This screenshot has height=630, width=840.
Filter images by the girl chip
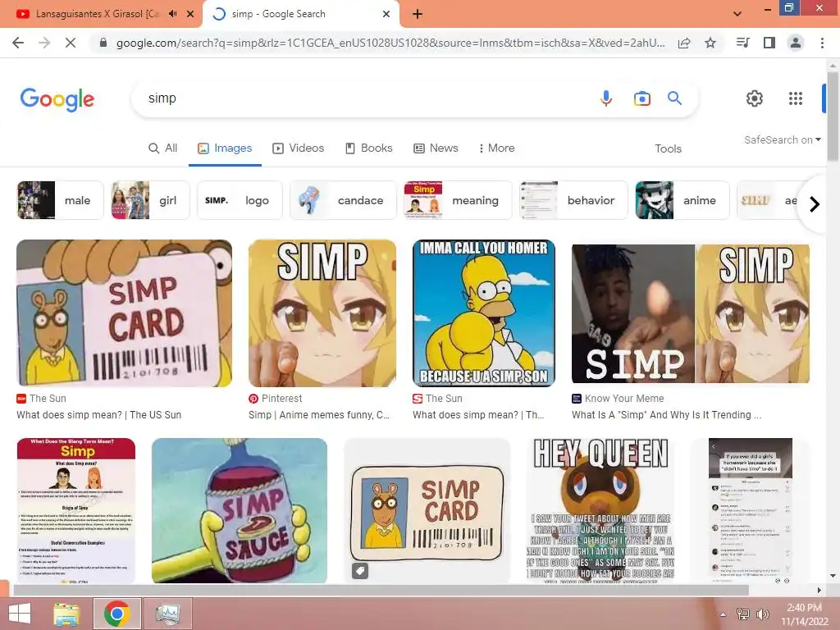[151, 200]
